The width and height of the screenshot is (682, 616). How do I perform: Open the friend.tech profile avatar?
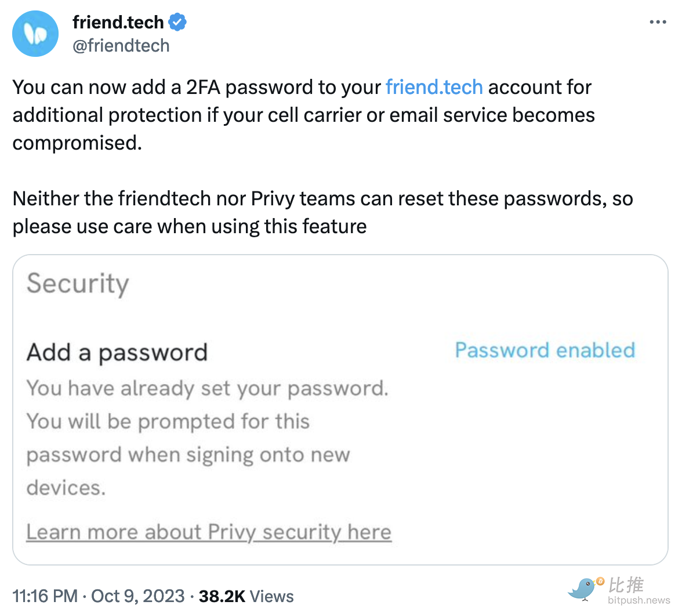pos(35,34)
